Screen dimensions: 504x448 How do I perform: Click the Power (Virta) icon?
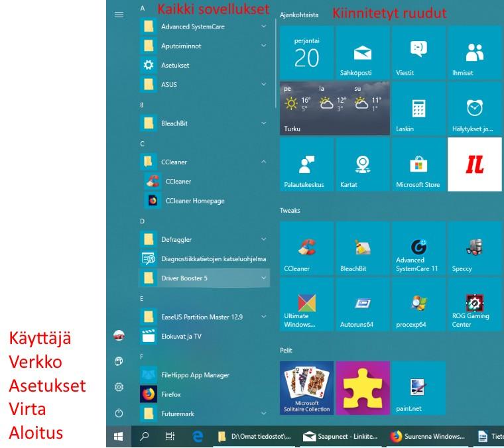119,413
